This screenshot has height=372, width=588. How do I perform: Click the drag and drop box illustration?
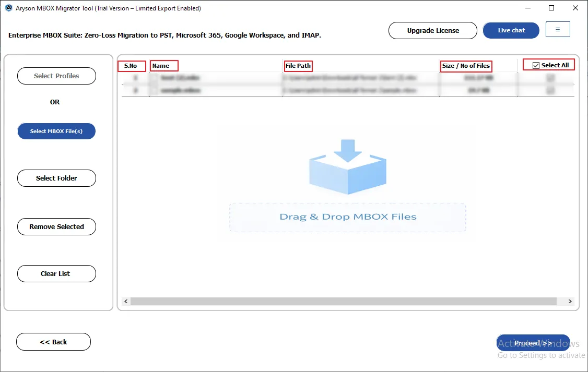(348, 167)
